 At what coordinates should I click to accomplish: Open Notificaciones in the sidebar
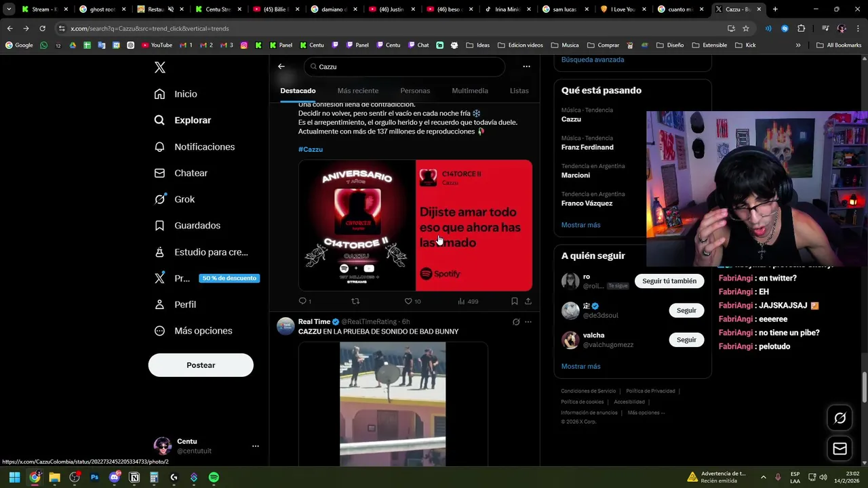tap(194, 146)
